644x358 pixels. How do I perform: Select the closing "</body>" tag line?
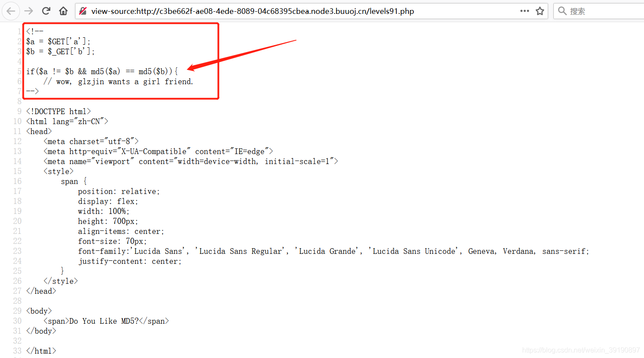click(41, 331)
